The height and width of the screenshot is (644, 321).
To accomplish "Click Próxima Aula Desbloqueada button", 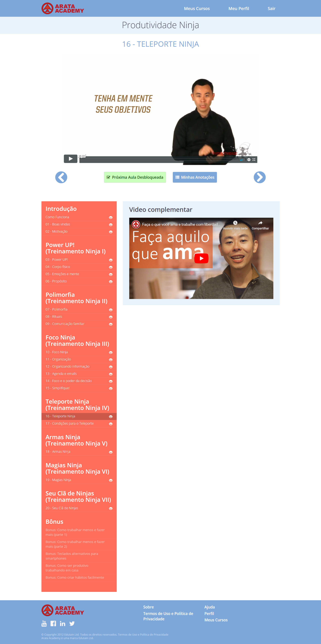I will coord(135,177).
